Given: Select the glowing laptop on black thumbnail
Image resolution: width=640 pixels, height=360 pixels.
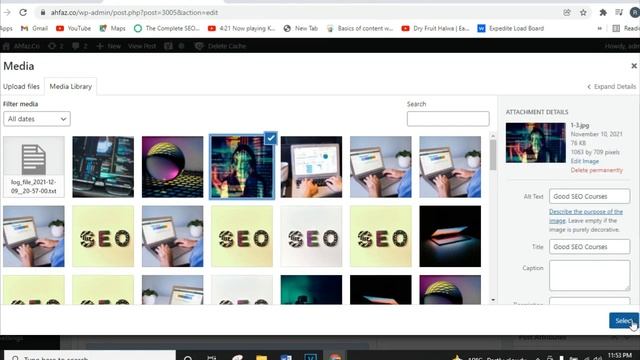Looking at the screenshot, I should pyautogui.click(x=450, y=236).
